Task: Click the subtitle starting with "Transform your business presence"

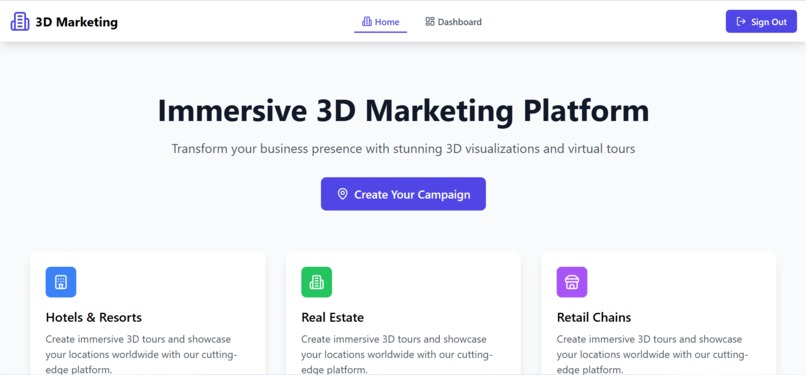Action: 403,149
